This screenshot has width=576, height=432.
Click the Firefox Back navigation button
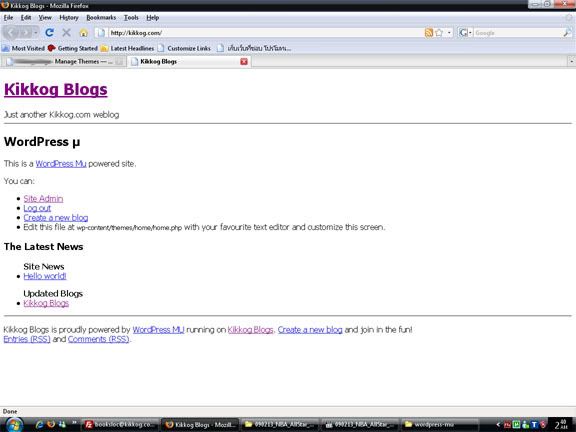click(x=11, y=33)
